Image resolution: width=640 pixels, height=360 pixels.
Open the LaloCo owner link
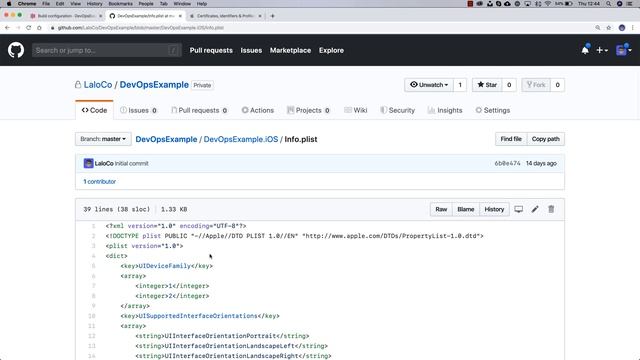coord(98,85)
